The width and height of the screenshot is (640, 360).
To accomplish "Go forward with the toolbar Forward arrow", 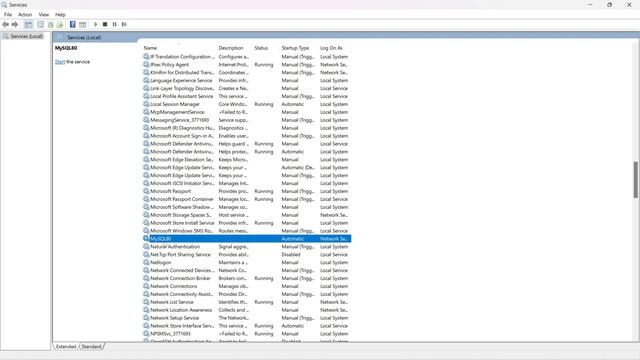I will (15, 24).
